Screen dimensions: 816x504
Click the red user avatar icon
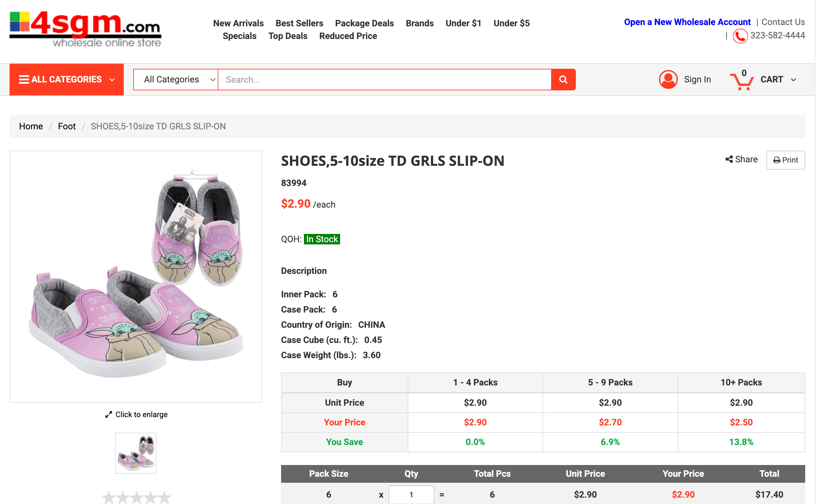point(668,79)
